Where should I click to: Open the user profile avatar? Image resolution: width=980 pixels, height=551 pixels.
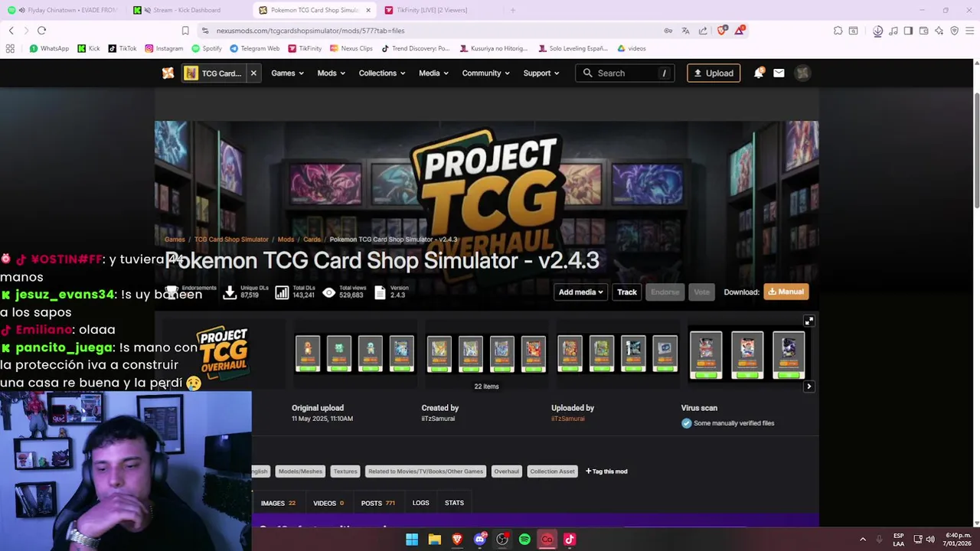802,73
